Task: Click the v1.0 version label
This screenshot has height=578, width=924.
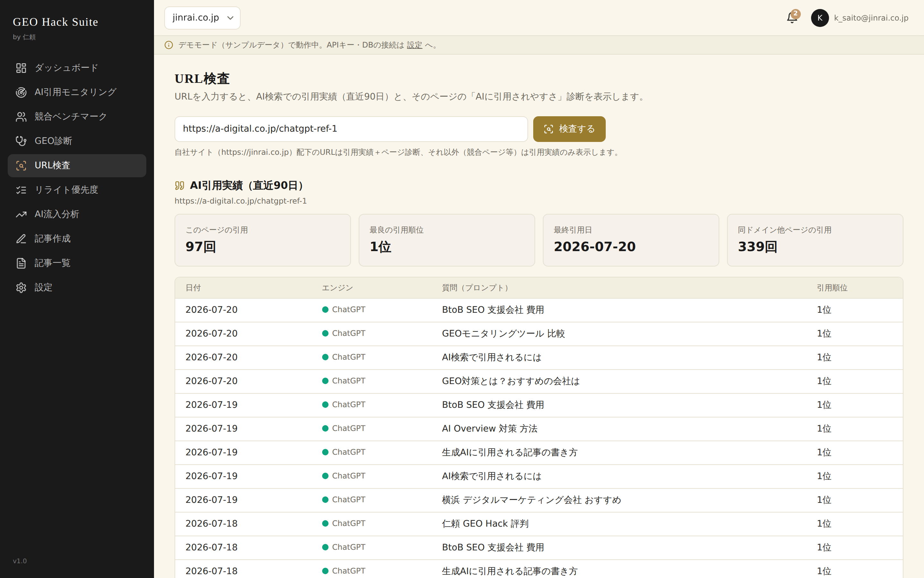Action: click(20, 561)
